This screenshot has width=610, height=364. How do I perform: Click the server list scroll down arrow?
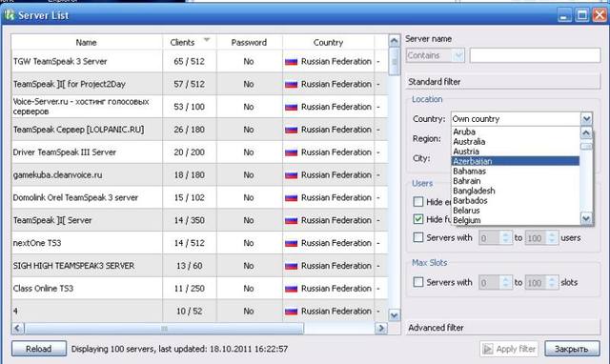point(394,315)
